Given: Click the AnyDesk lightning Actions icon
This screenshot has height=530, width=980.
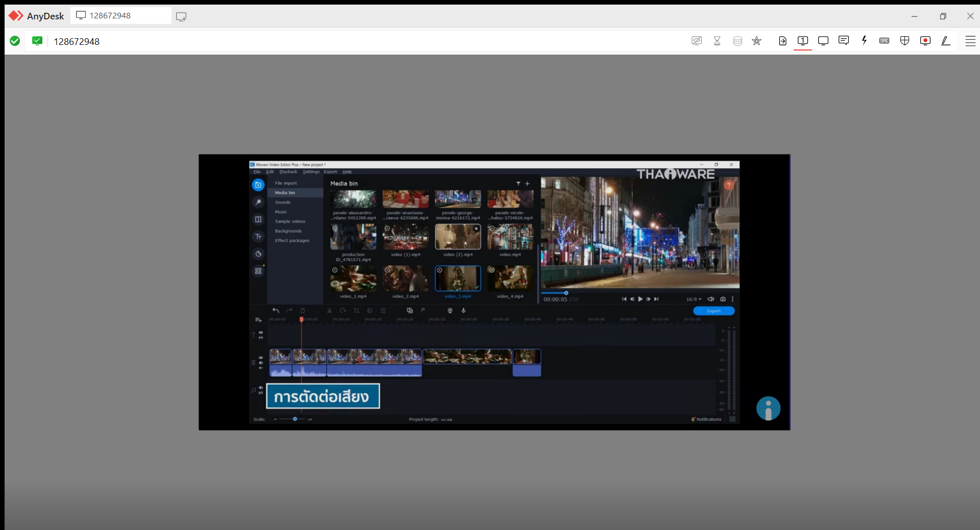Looking at the screenshot, I should point(864,41).
